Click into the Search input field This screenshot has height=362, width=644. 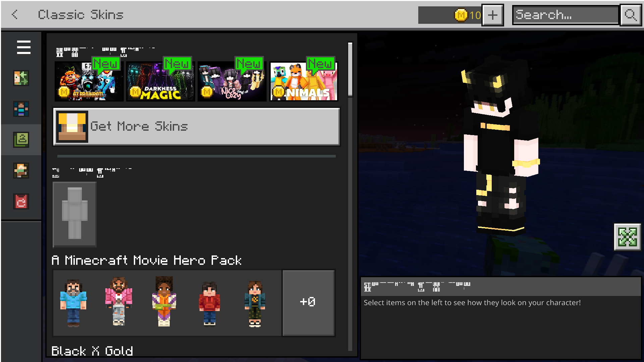tap(566, 15)
